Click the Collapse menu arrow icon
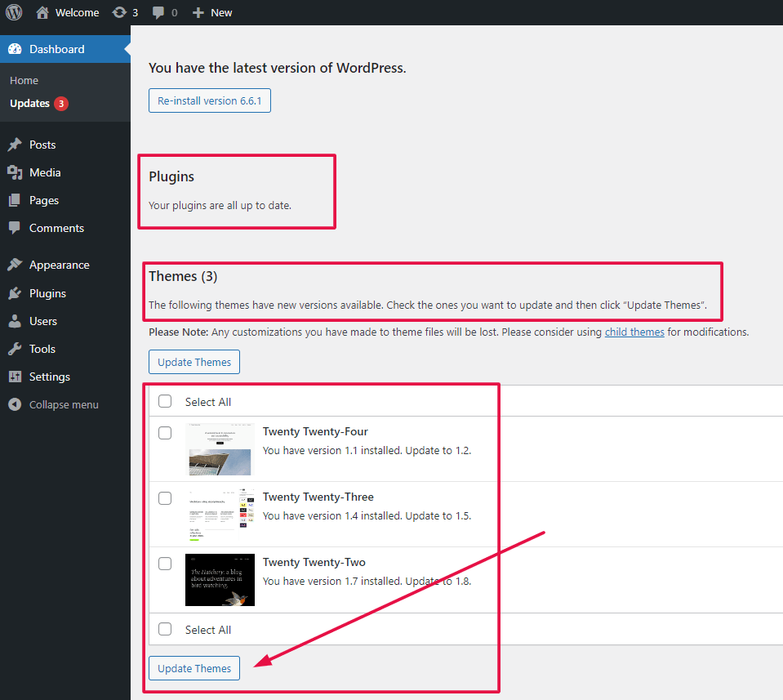The image size is (783, 700). 15,404
